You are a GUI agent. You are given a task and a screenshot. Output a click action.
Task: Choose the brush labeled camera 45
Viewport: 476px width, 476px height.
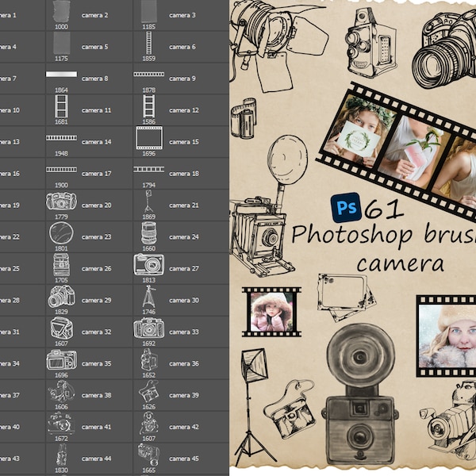point(181,459)
